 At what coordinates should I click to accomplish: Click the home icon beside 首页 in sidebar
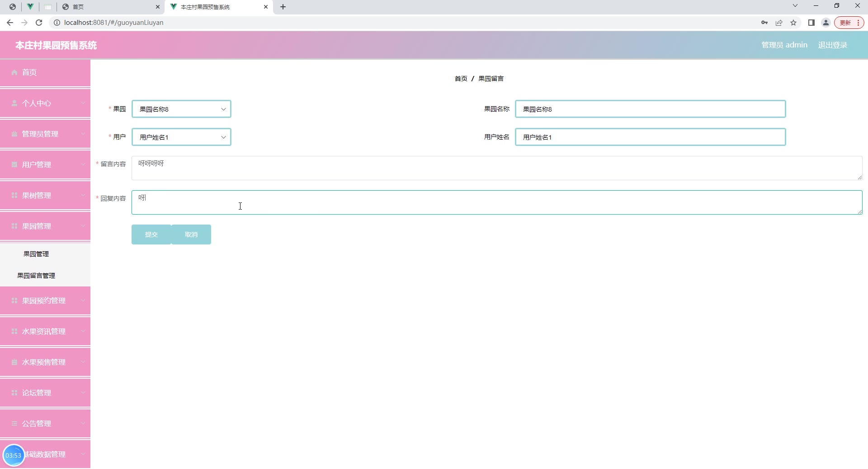click(14, 72)
